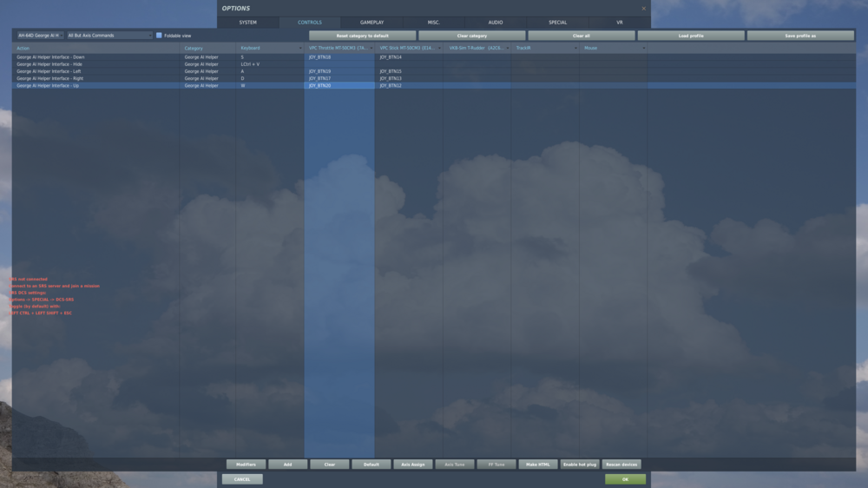Click the Clear all button
Image resolution: width=868 pixels, height=488 pixels.
click(582, 36)
